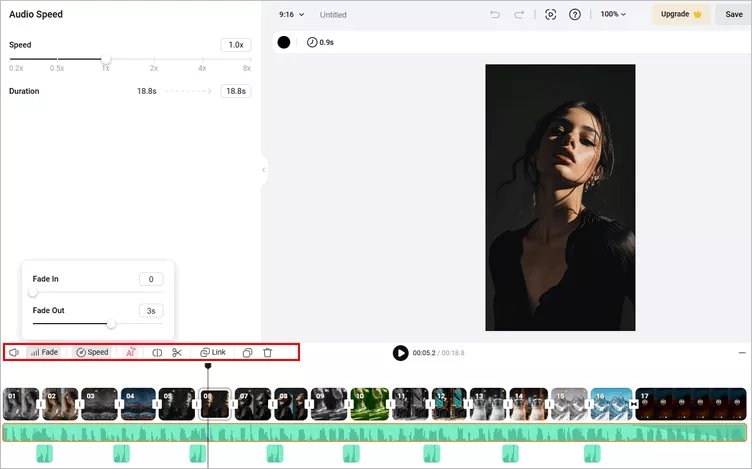Click the redo arrow
This screenshot has width=752, height=469.
519,15
